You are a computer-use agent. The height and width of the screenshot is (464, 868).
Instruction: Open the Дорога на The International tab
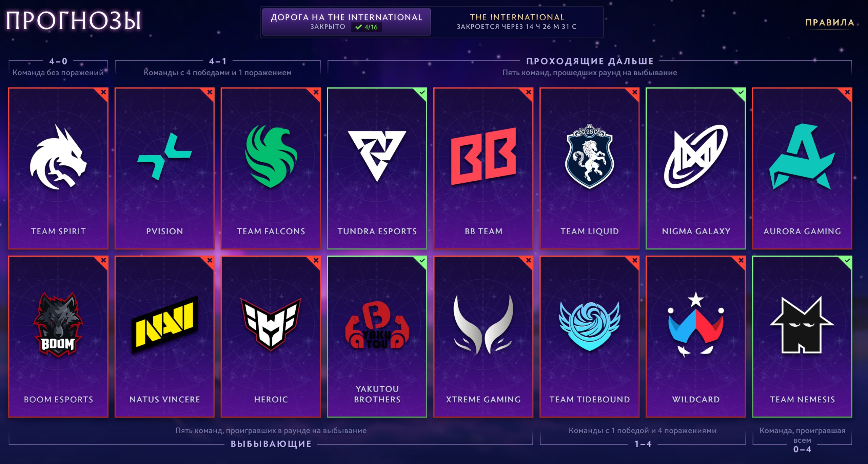[x=347, y=22]
